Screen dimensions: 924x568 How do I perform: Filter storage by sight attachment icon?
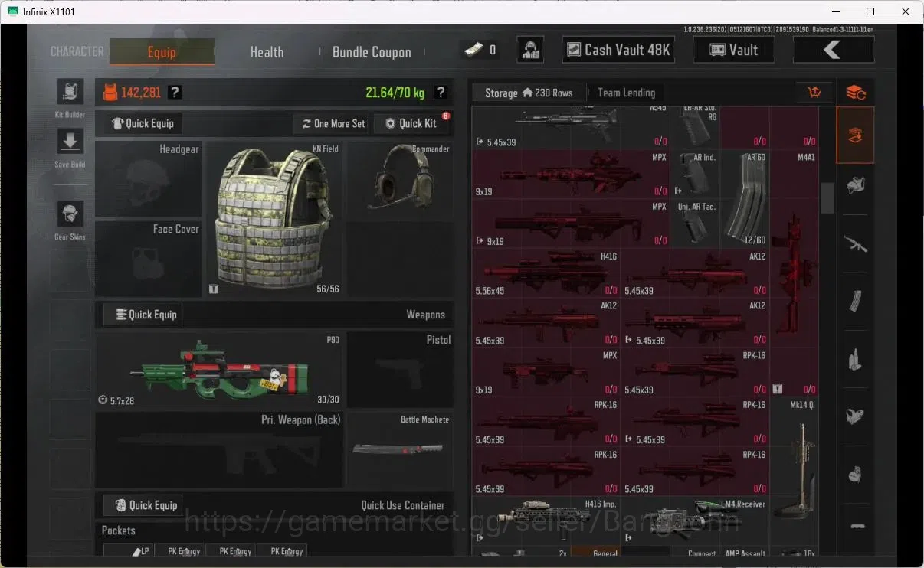coord(855,416)
